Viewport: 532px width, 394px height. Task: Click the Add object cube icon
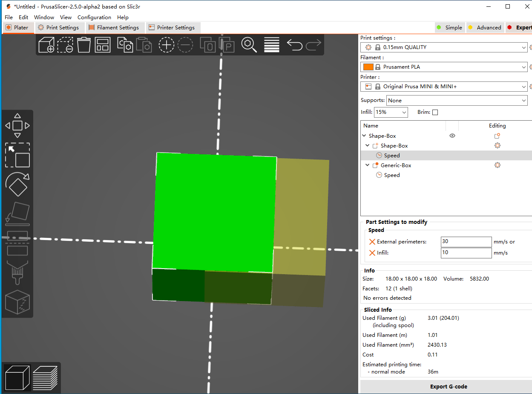click(46, 44)
